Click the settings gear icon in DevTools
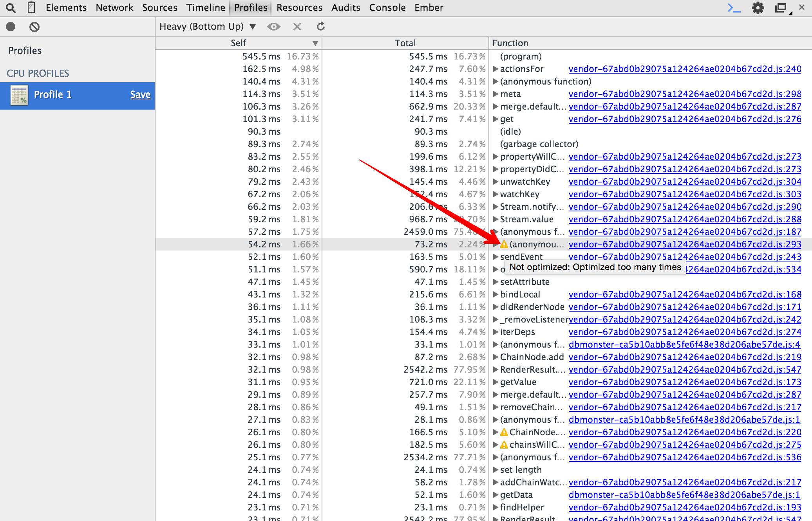The width and height of the screenshot is (812, 521). (758, 8)
